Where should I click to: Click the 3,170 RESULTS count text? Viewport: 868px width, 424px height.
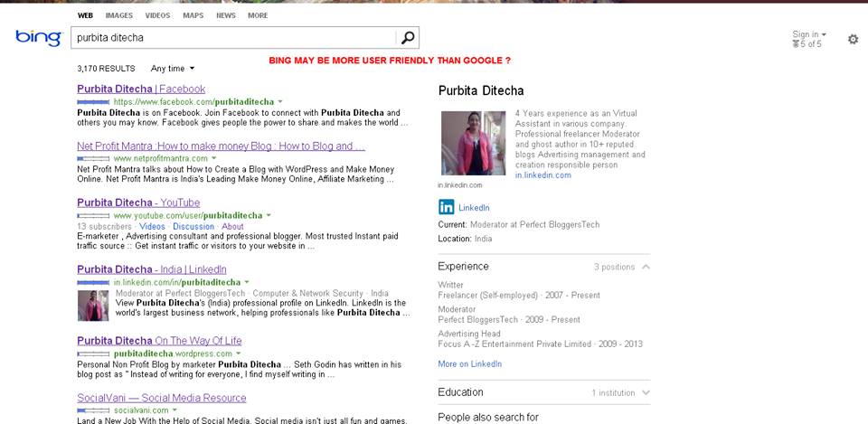(x=107, y=69)
